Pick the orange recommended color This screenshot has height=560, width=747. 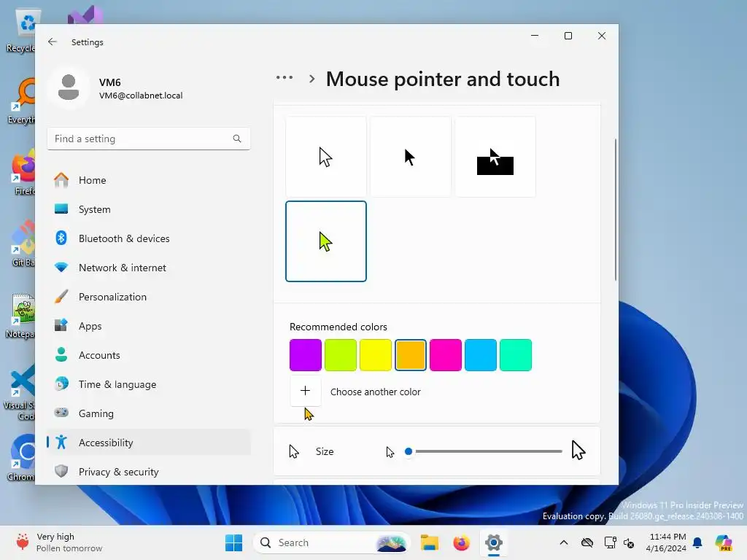[x=411, y=355]
